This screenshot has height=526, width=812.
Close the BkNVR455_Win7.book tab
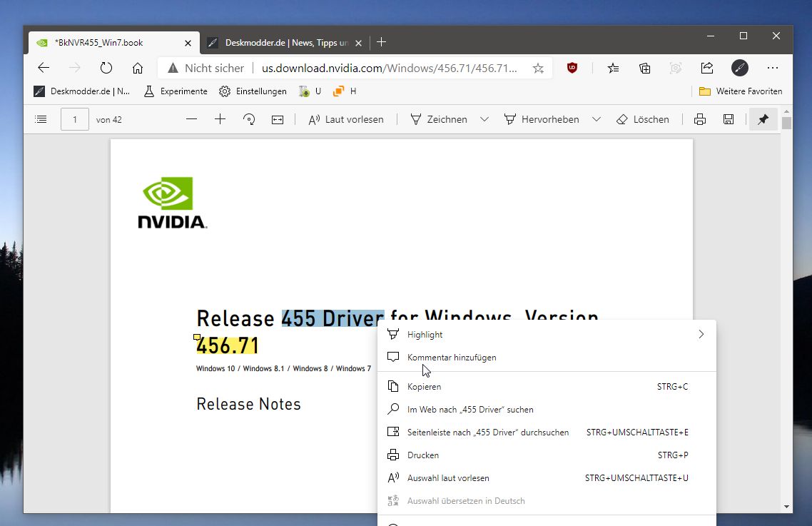tap(188, 43)
